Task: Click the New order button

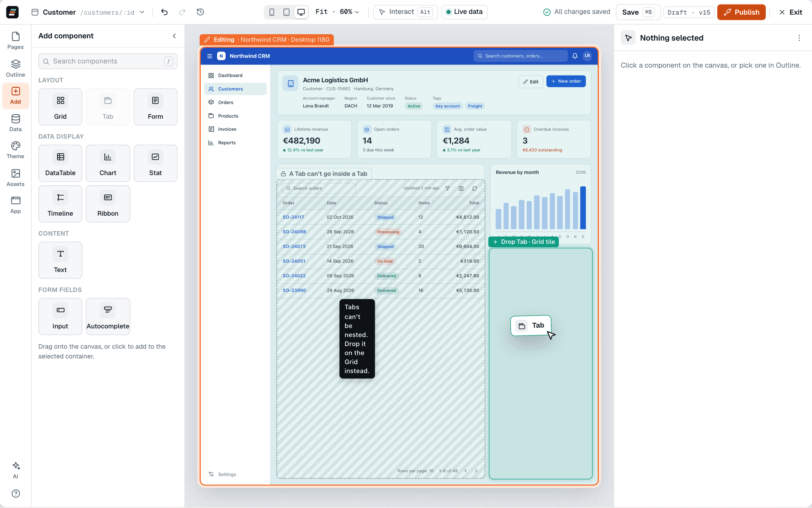Action: [566, 81]
